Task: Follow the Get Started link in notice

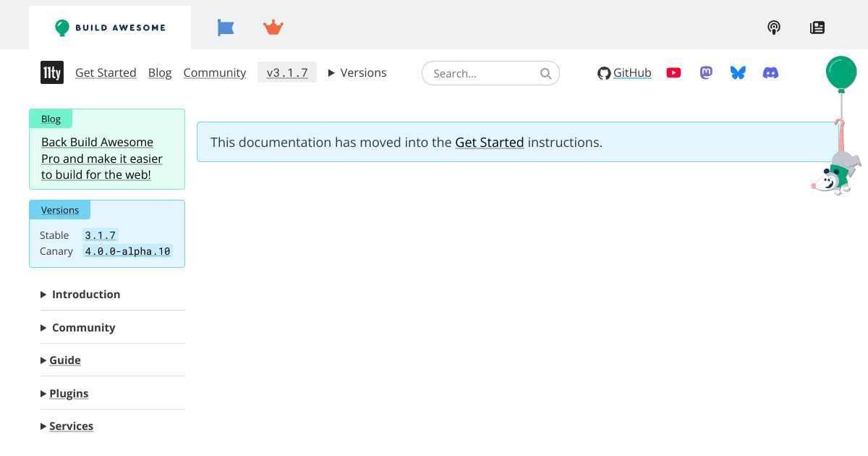Action: pos(490,142)
